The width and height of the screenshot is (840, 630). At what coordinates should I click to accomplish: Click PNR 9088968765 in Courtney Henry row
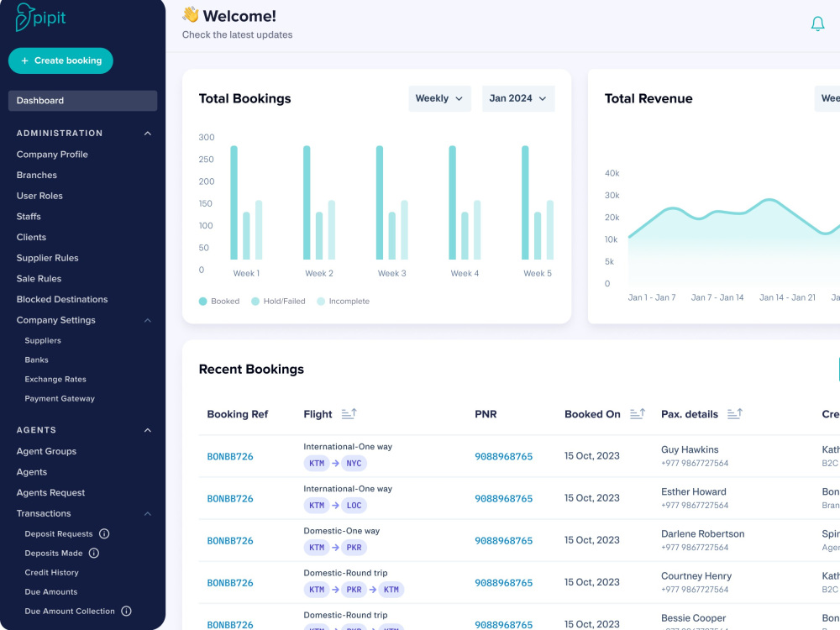point(503,583)
